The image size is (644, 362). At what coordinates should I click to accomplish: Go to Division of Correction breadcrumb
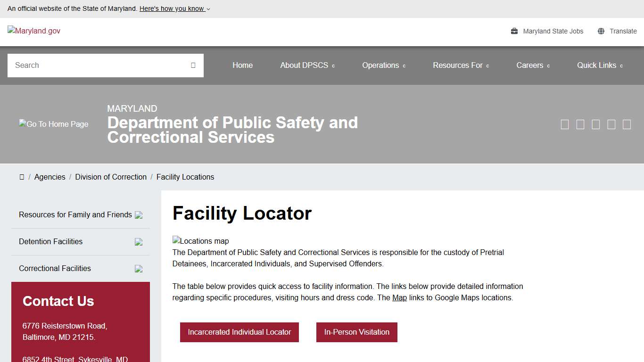(111, 177)
